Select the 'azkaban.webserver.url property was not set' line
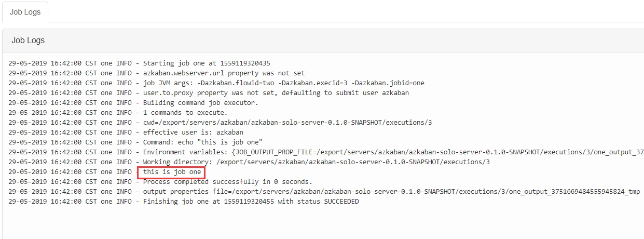The width and height of the screenshot is (644, 239). [x=157, y=73]
